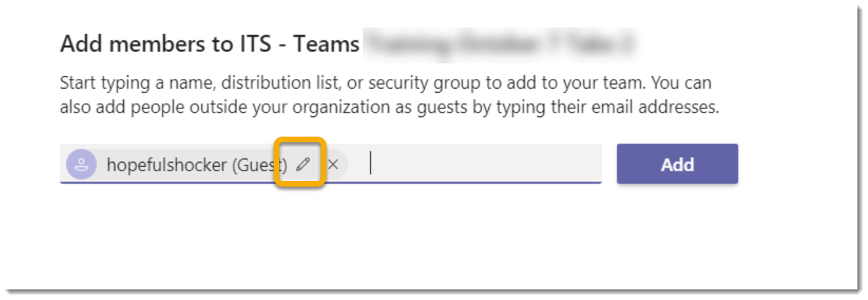This screenshot has height=300, width=868.
Task: Edit guest information via pencil icon
Action: click(x=302, y=164)
